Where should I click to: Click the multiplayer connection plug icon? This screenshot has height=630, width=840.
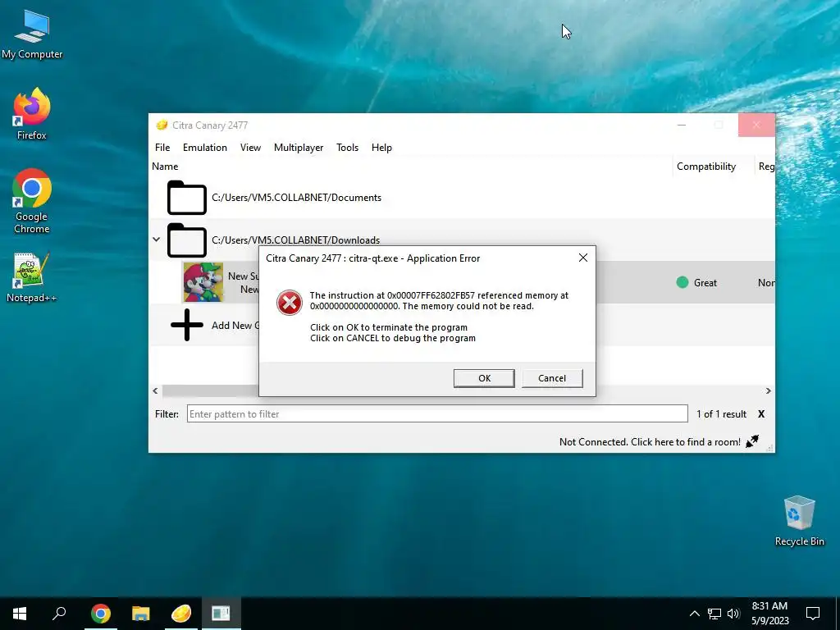click(x=753, y=441)
